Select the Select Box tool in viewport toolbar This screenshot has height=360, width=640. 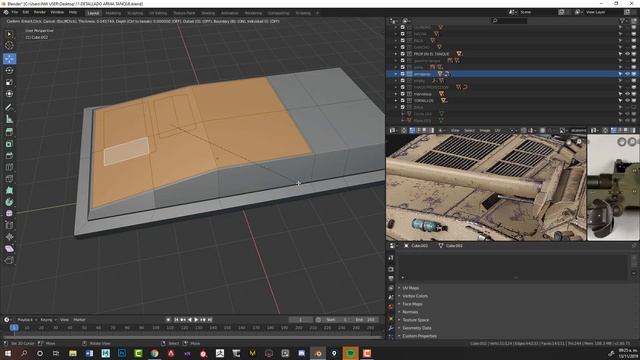[9, 34]
